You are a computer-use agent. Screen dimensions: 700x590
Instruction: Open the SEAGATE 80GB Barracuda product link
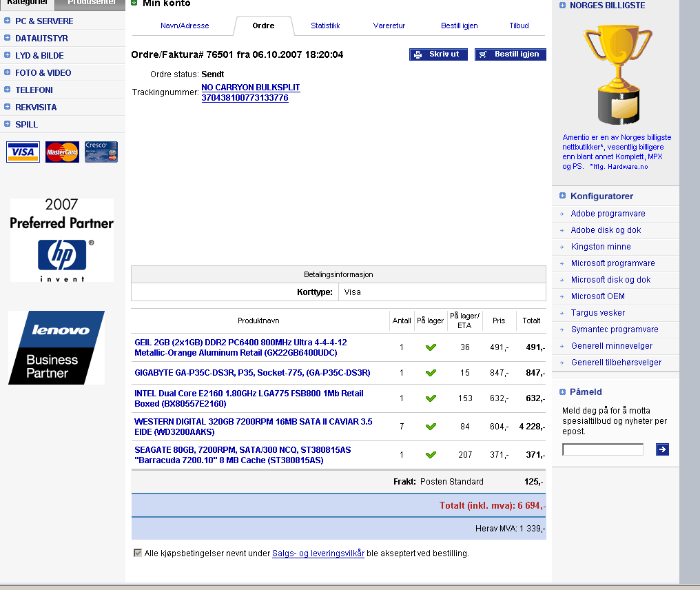[243, 455]
